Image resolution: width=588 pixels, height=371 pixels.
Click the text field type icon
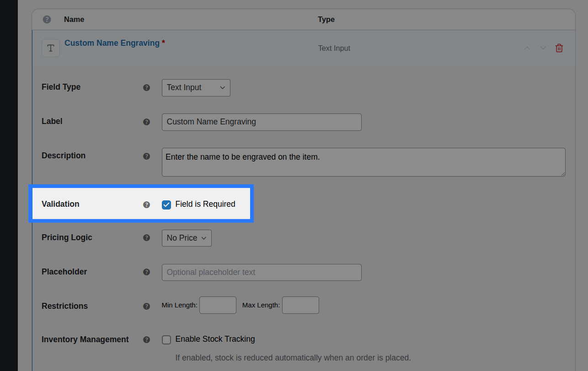51,48
